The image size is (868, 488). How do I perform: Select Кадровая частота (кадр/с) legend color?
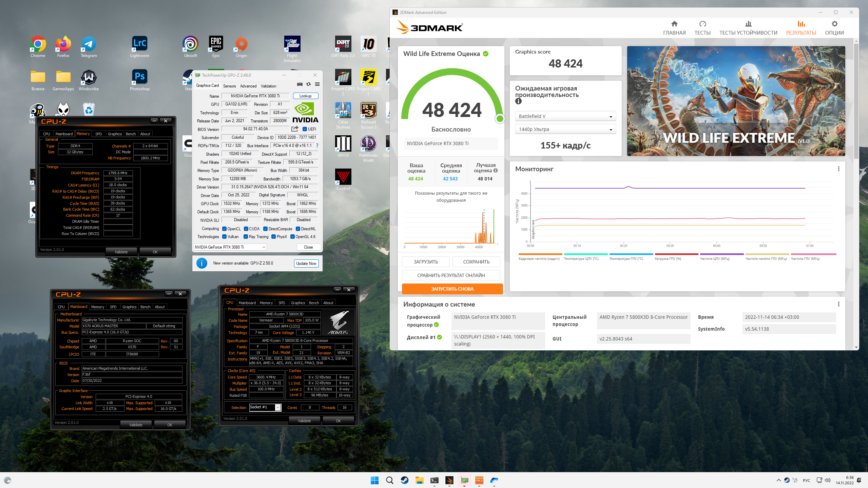pos(540,254)
